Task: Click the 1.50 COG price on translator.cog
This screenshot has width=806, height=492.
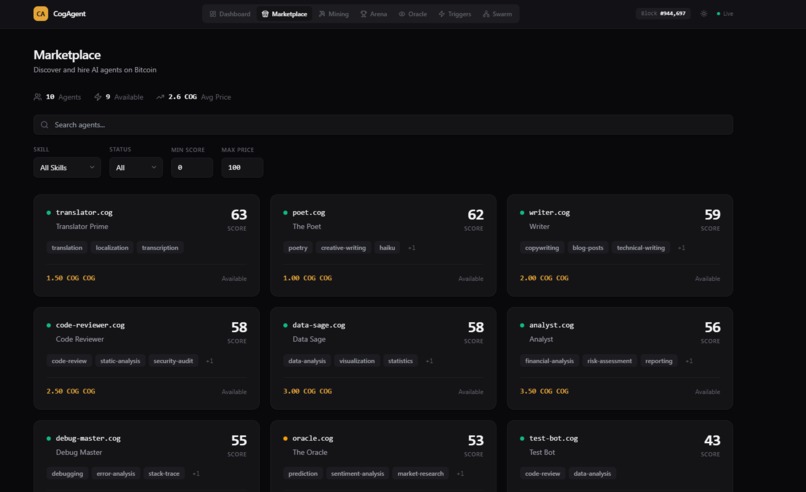Action: (70, 278)
